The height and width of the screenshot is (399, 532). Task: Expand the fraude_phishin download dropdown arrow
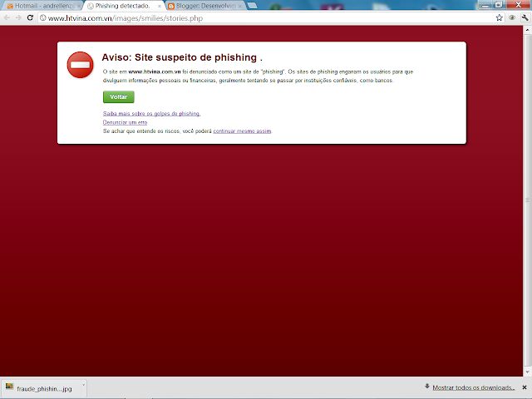tap(83, 385)
